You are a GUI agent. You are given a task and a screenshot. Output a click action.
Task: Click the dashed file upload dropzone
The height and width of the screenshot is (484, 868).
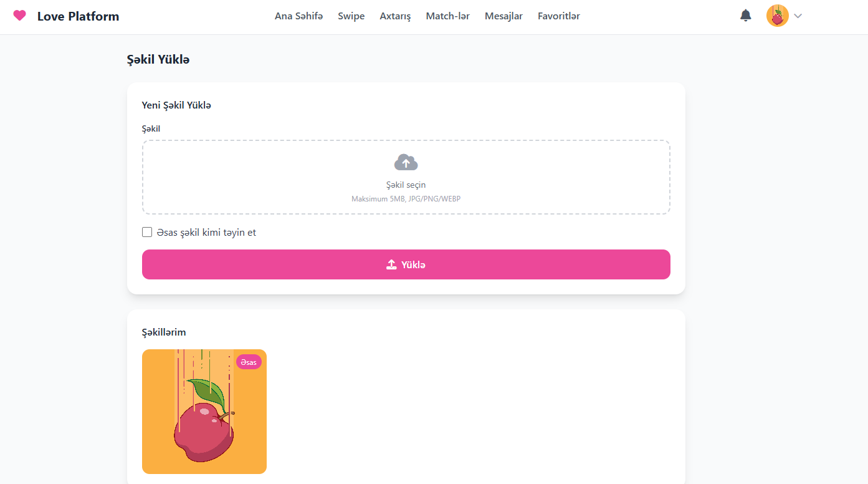[x=406, y=177]
